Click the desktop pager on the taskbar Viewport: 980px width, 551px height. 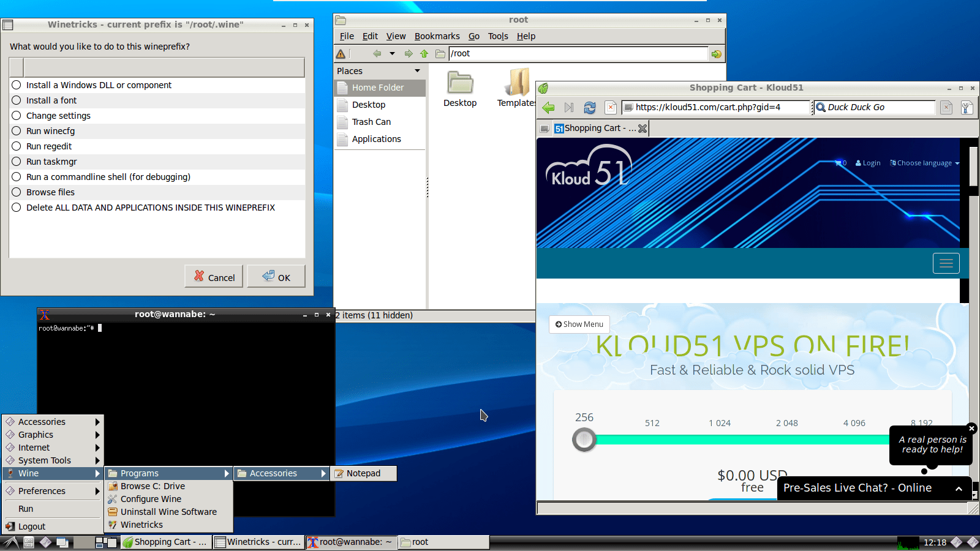click(x=106, y=542)
